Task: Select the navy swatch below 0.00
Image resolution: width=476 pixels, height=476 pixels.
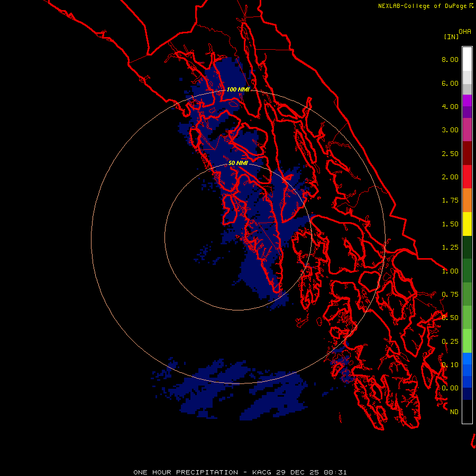Action: pyautogui.click(x=467, y=393)
